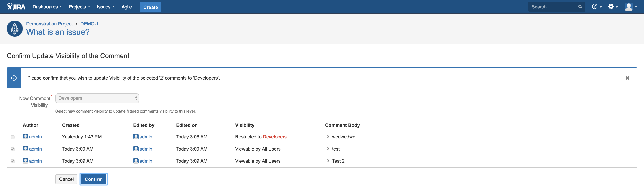The width and height of the screenshot is (644, 193).
Task: Click Edited by admin link in wedwedwe row
Action: tap(146, 137)
